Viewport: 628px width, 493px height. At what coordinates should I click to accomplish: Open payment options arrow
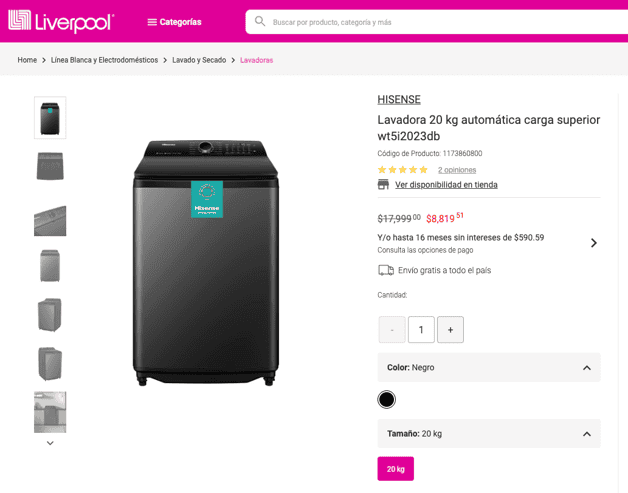pos(593,243)
